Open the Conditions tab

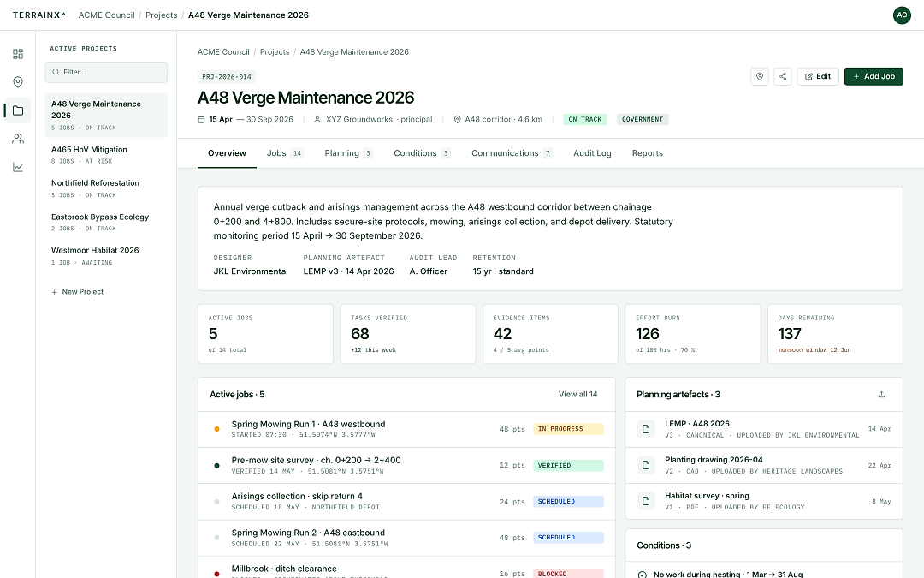(x=422, y=153)
